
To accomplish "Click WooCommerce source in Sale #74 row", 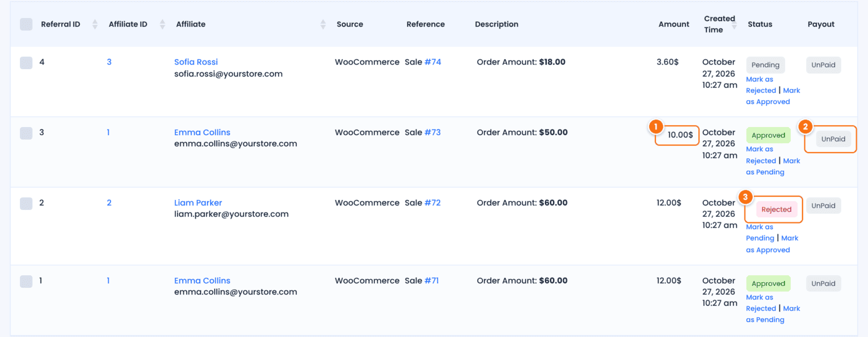I will tap(367, 62).
